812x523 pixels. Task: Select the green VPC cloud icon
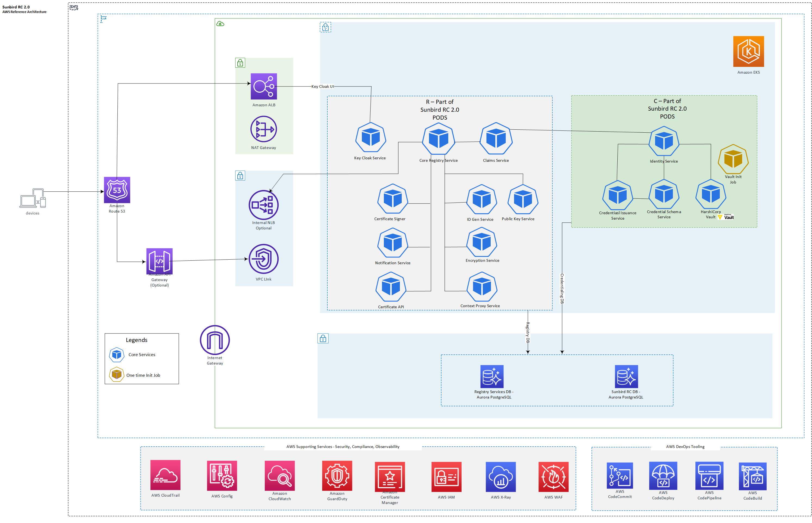tap(220, 24)
